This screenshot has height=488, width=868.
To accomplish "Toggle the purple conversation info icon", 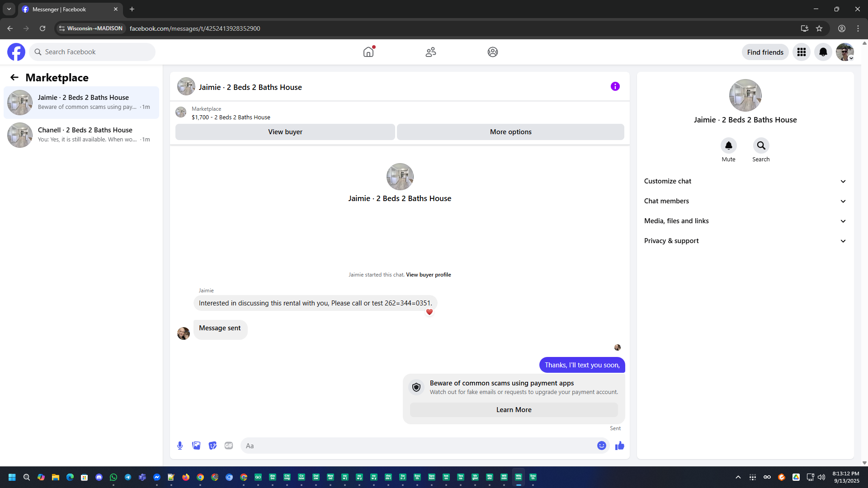I will click(x=615, y=86).
